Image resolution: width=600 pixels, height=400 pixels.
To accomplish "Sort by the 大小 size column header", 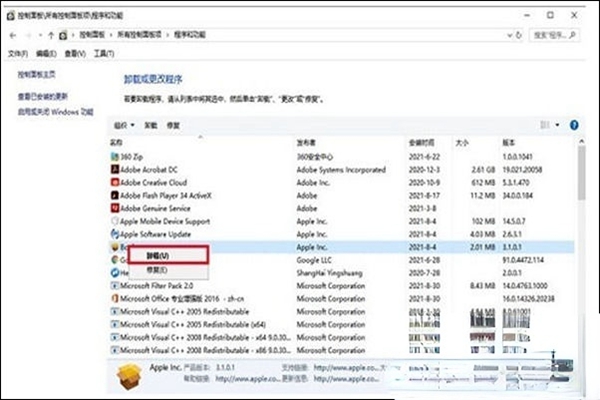I will coord(462,143).
